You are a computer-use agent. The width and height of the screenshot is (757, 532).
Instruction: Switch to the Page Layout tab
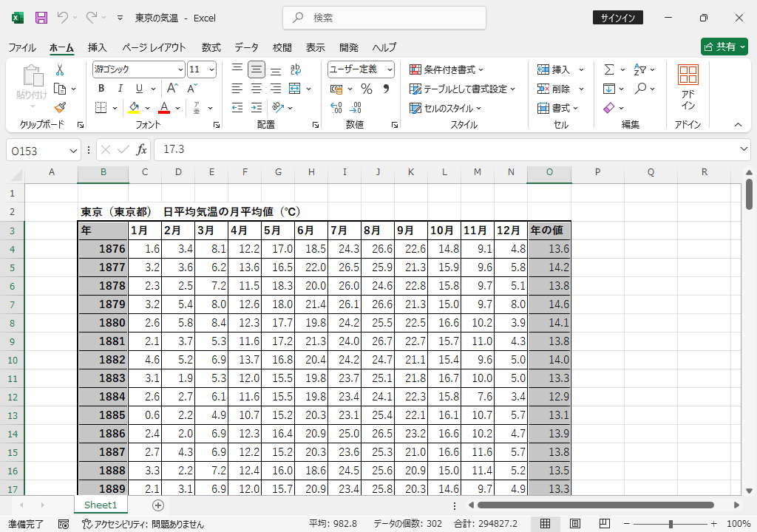154,47
